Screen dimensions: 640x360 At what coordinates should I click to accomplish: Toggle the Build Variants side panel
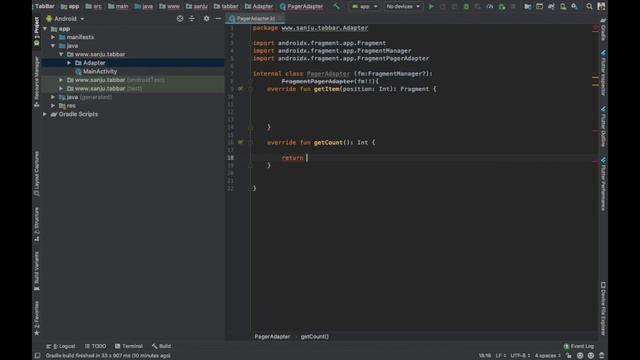click(37, 271)
